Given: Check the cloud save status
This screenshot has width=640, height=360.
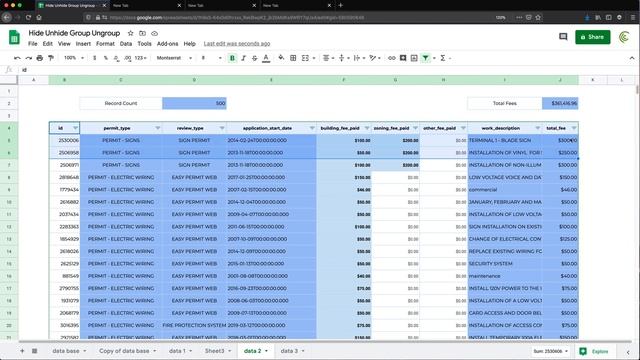Looking at the screenshot, I should click(154, 33).
